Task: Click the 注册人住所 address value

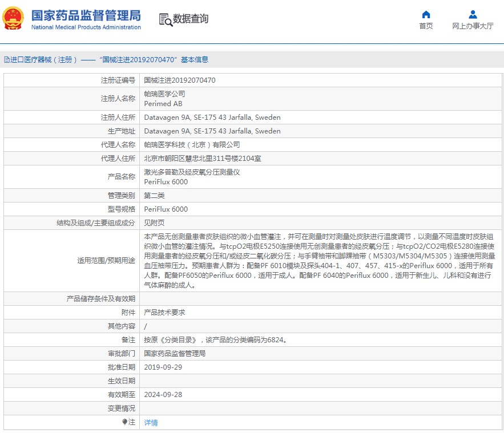Action: tap(212, 118)
